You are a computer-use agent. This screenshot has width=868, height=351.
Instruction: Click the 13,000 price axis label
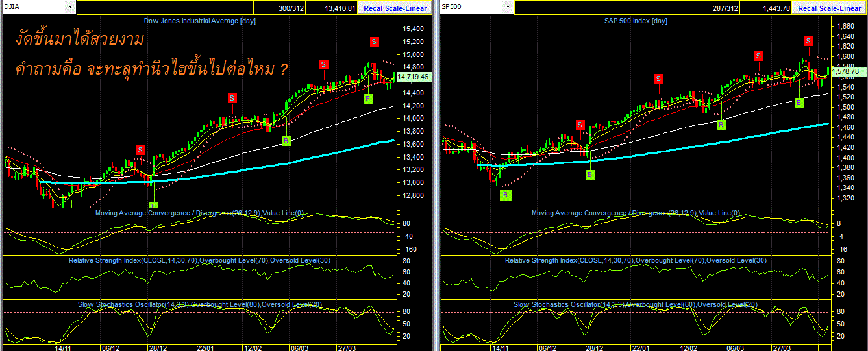coord(414,183)
